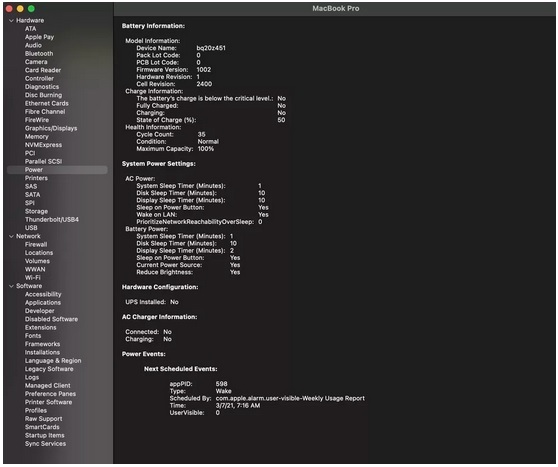
Task: Select Wi-Fi under Network
Action: click(32, 278)
